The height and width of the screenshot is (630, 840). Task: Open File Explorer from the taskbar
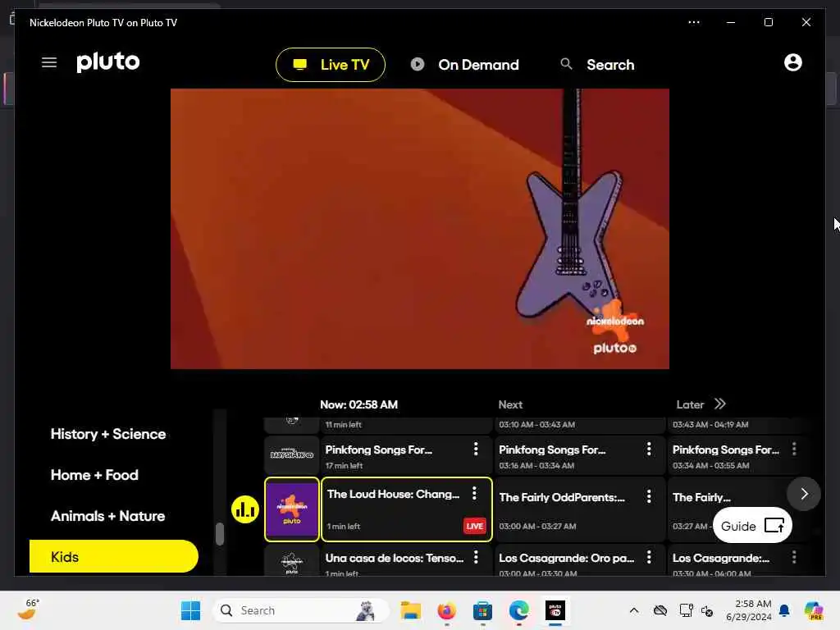(x=411, y=610)
